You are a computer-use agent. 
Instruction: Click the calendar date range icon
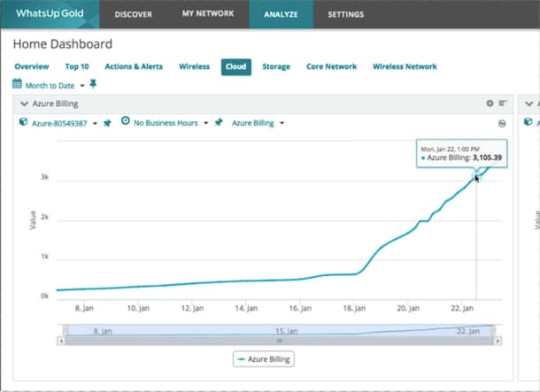(x=17, y=84)
